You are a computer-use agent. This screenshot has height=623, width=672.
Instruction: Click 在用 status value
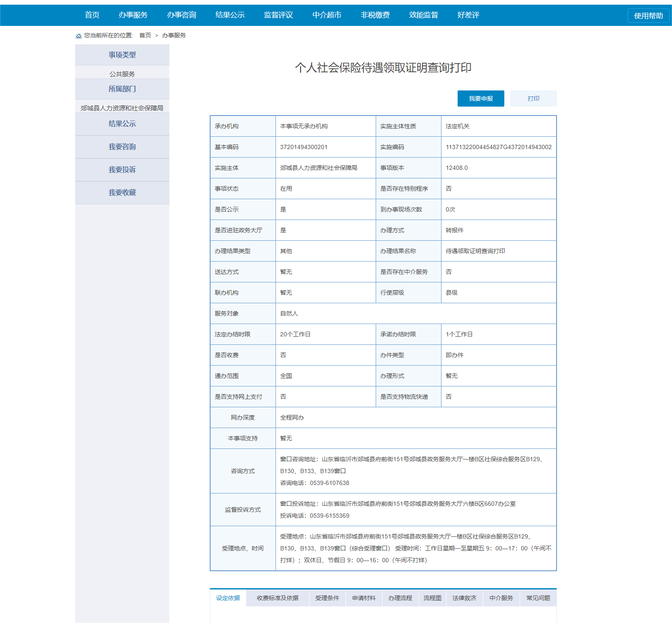pos(286,189)
